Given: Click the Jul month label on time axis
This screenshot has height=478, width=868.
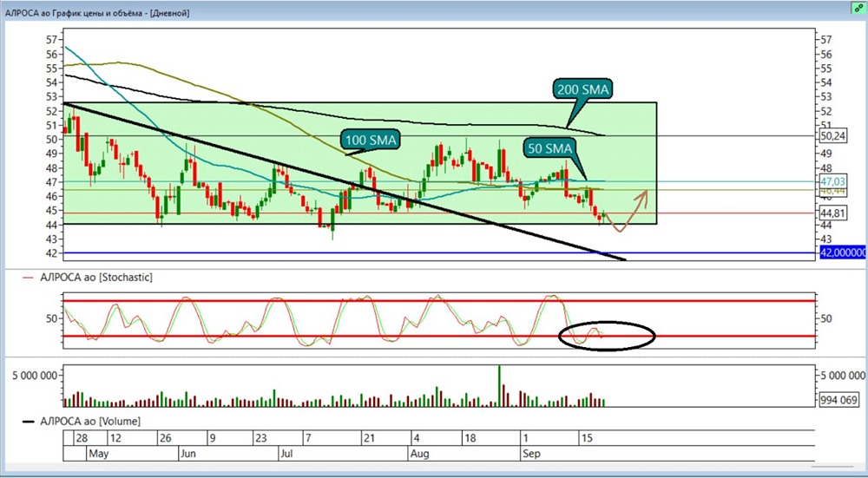Looking at the screenshot, I should 287,454.
